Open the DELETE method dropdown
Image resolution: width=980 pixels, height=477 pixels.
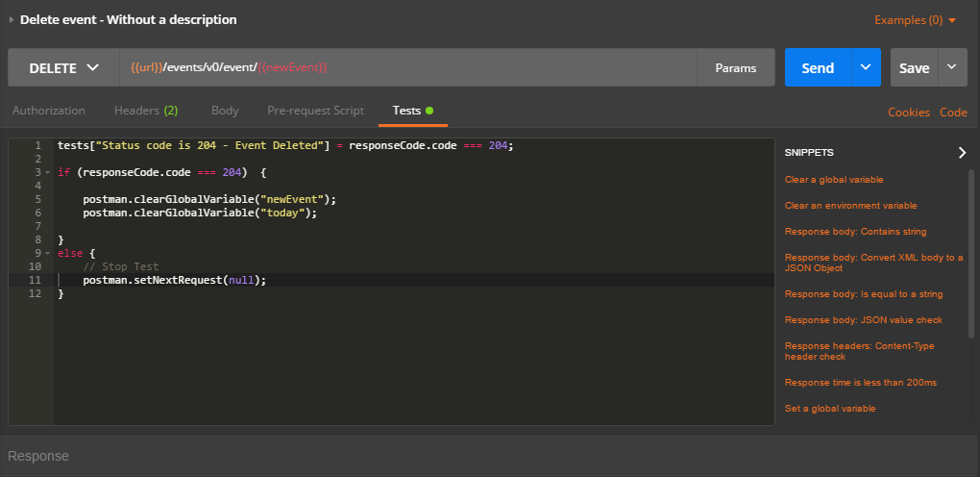click(x=63, y=67)
